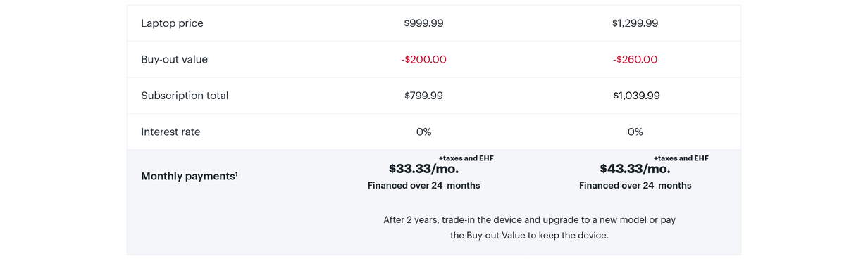Click the $33.33/mo. monthly payment

[x=423, y=169]
